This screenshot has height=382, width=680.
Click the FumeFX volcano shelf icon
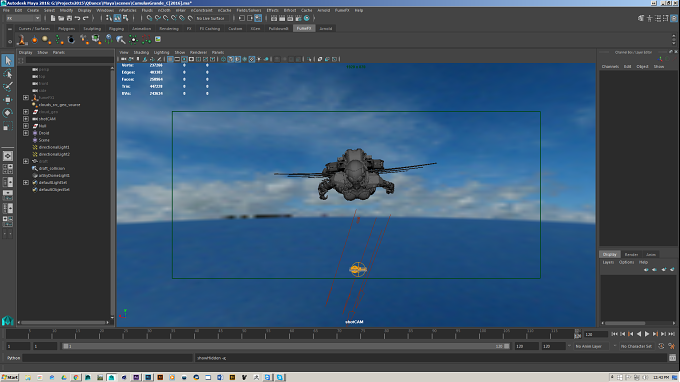point(21,40)
